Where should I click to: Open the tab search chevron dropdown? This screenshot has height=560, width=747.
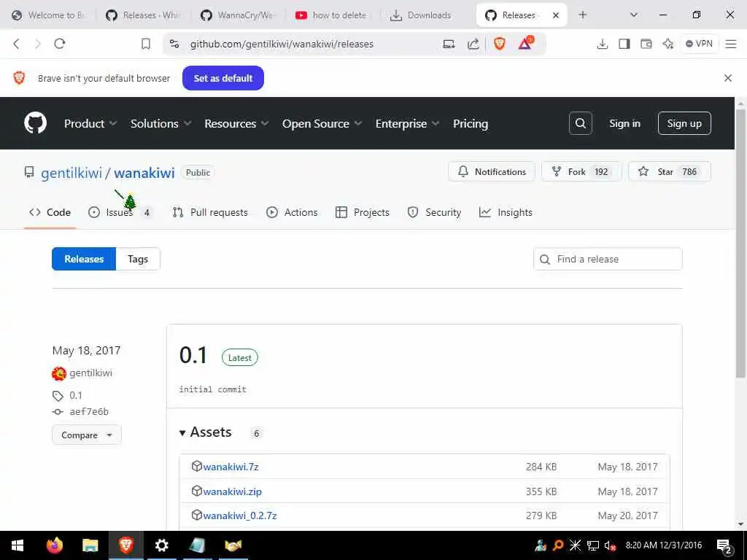634,15
